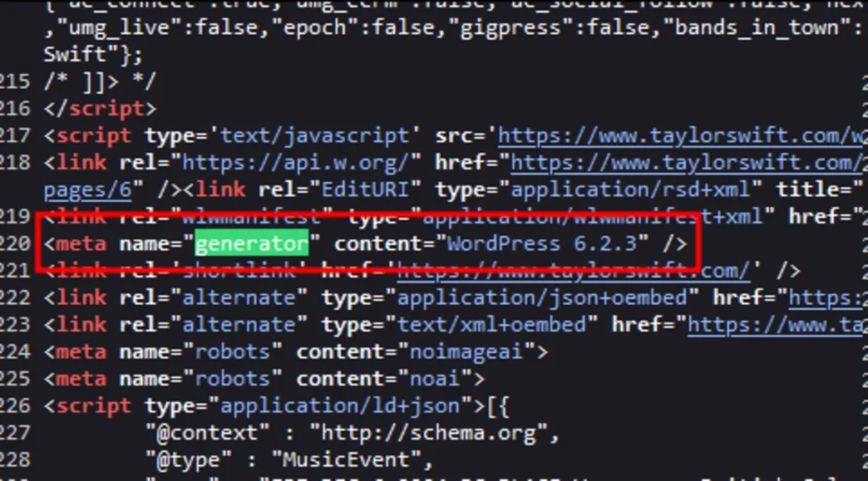Click line number 225
This screenshot has height=481, width=868.
(15, 379)
